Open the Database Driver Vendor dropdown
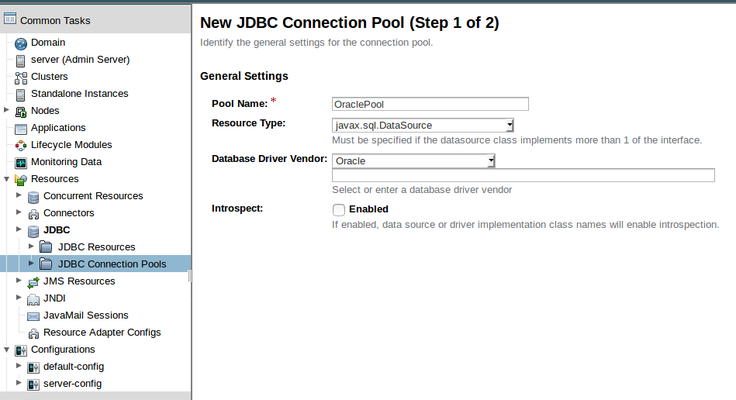Image resolution: width=736 pixels, height=400 pixels. pyautogui.click(x=491, y=160)
